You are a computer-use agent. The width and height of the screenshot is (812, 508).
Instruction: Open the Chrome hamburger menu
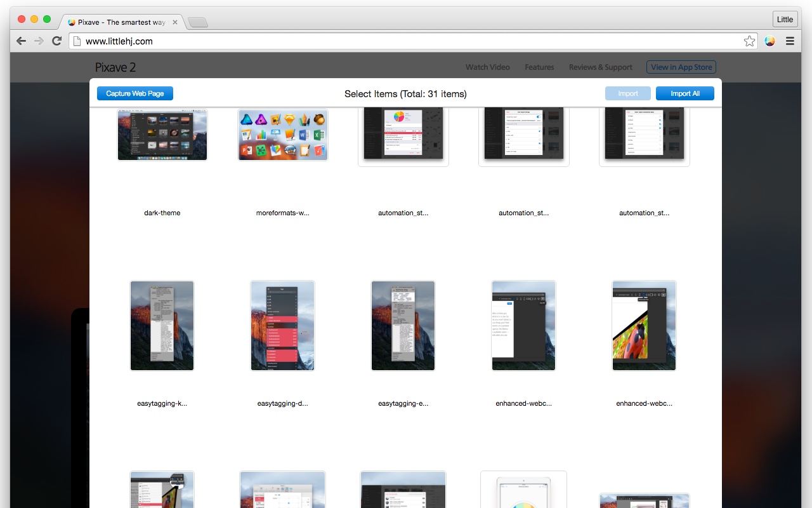[x=790, y=41]
